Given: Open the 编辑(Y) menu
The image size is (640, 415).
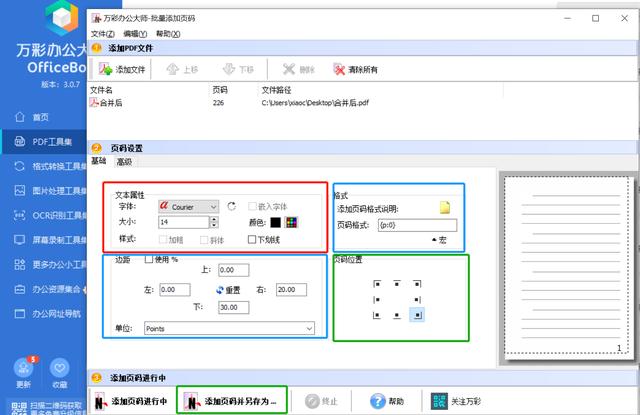Looking at the screenshot, I should pos(135,34).
